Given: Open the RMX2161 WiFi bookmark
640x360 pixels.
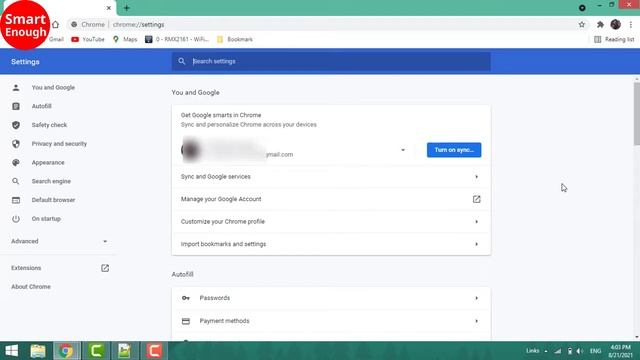Looking at the screenshot, I should coord(177,39).
